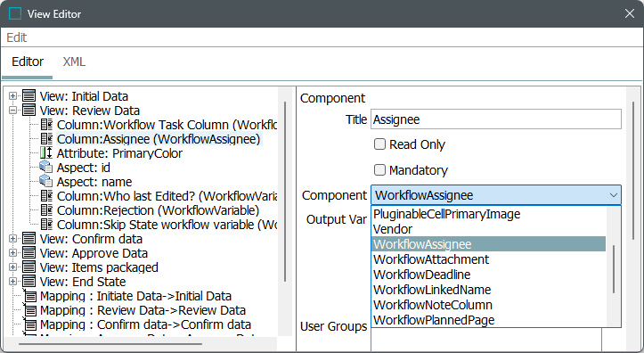Expand the View: Initial Data node
Image resolution: width=644 pixels, height=353 pixels.
(x=12, y=96)
